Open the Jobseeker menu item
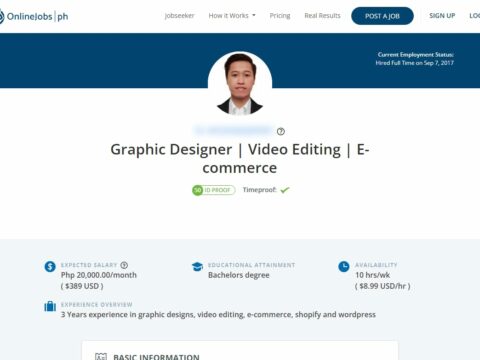Viewport: 480px width, 360px height. [179, 16]
